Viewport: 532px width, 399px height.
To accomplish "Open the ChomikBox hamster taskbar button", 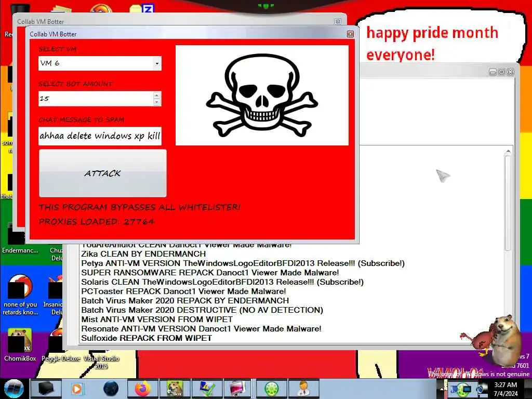I will coord(175,389).
